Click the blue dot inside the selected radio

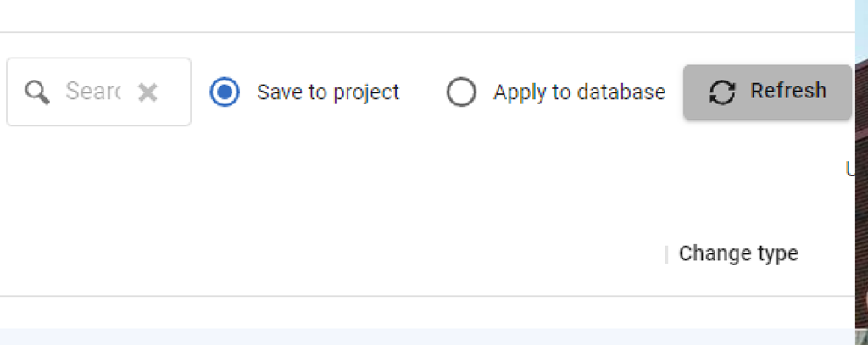click(225, 92)
